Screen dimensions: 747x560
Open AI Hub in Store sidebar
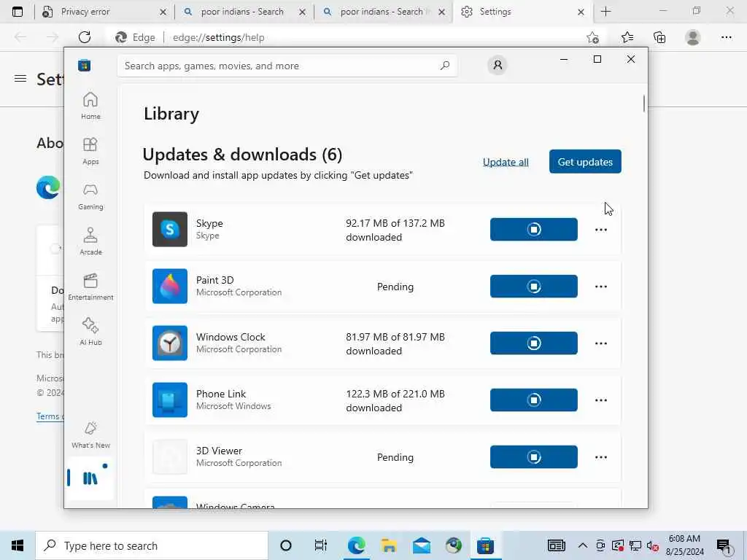tap(90, 332)
